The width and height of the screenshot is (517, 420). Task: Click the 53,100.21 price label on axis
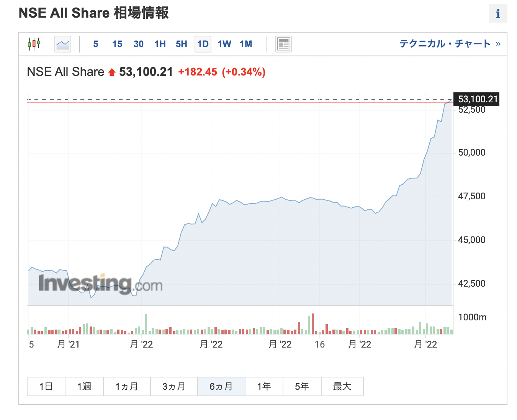(476, 99)
